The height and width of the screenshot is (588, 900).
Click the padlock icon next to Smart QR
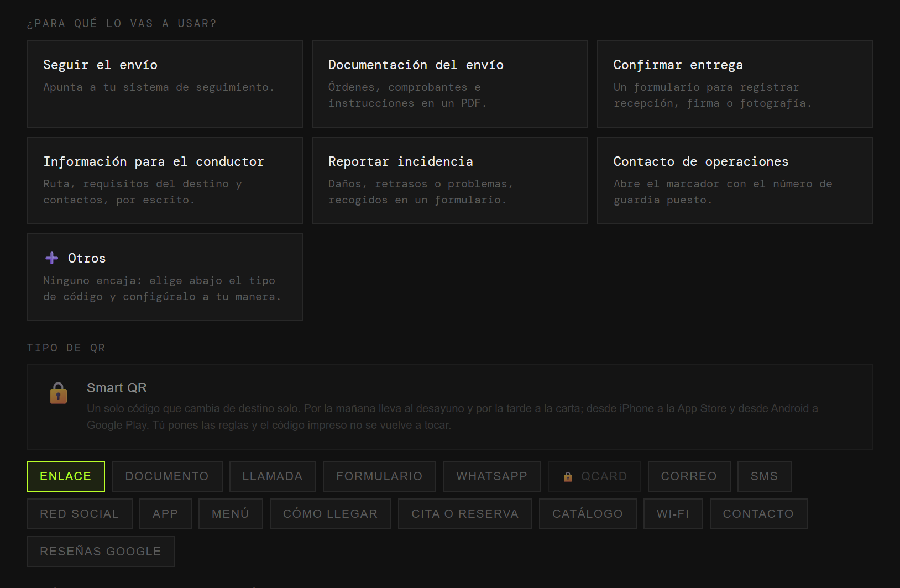click(x=58, y=393)
